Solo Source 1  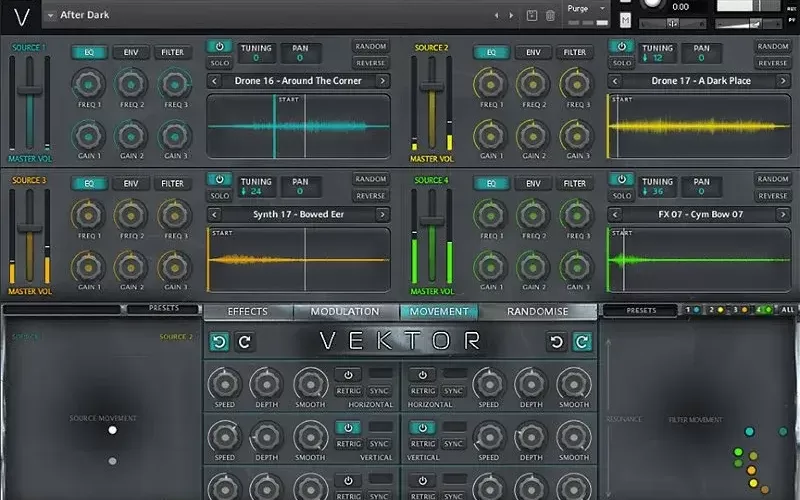click(219, 63)
